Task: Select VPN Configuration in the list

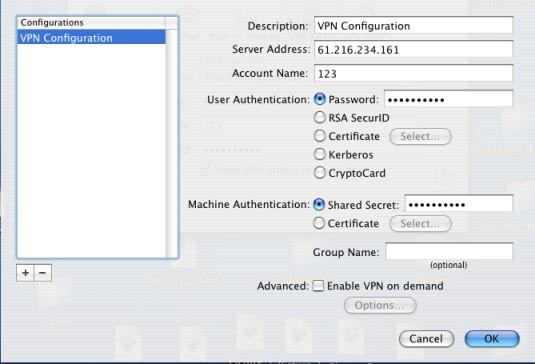Action: (91, 38)
